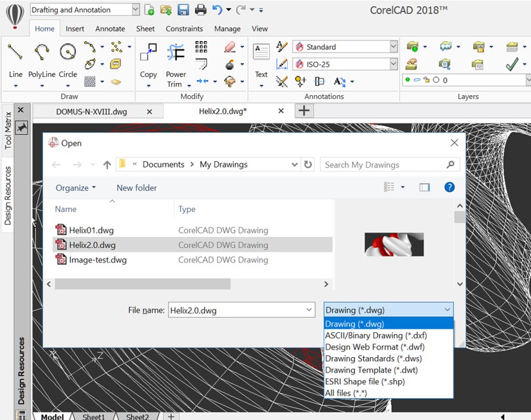Screen dimensions: 531x420
Task: Open the Tool Matrix side tab
Action: coord(8,130)
